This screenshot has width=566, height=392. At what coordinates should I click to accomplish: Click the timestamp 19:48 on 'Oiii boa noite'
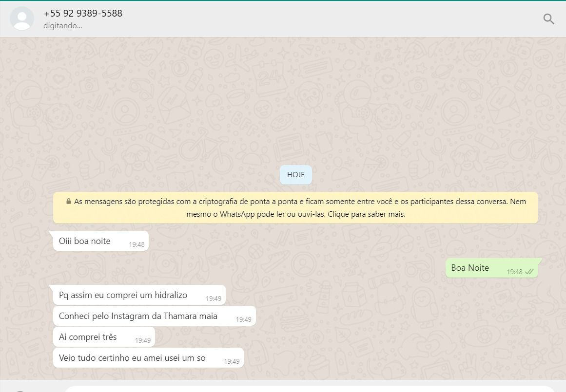137,244
